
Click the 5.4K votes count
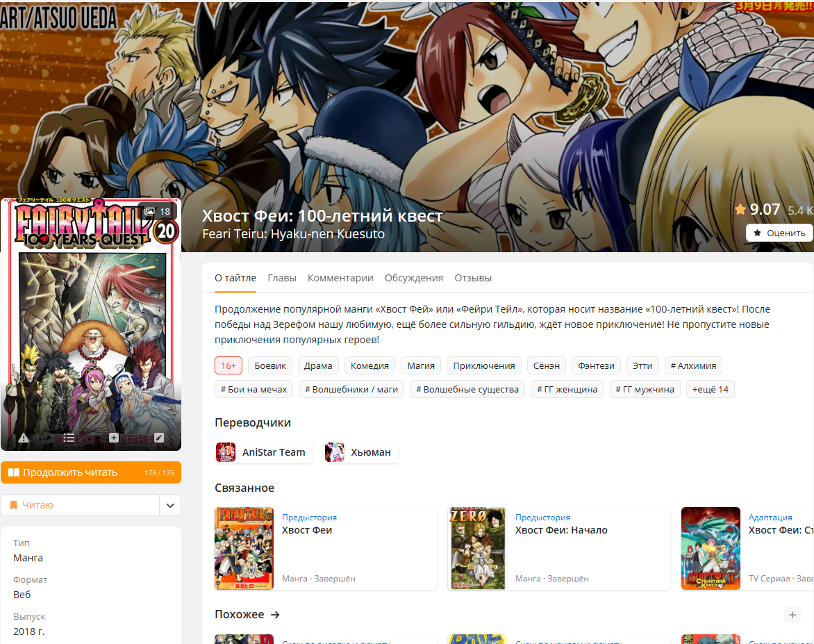799,210
